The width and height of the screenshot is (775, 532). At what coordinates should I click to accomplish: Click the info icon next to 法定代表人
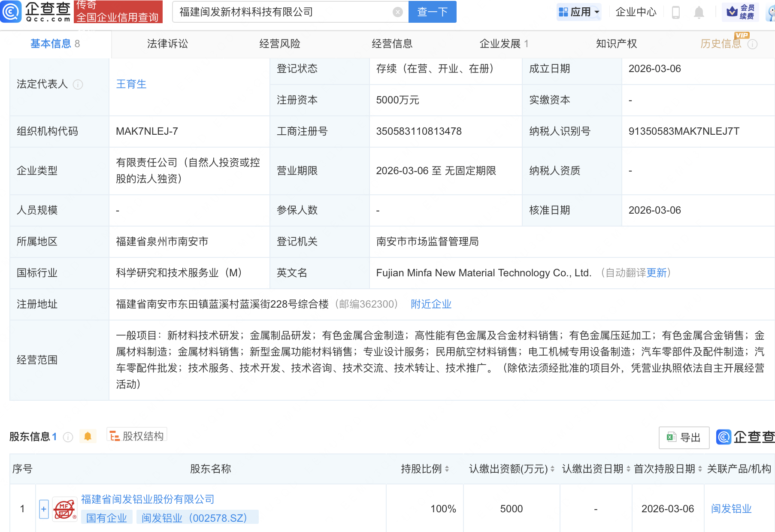(x=78, y=85)
